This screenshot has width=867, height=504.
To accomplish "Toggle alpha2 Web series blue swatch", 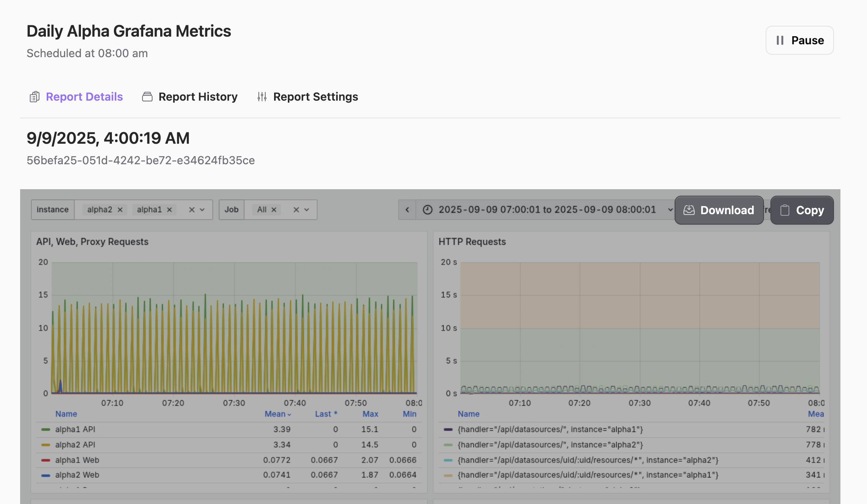I will point(46,475).
